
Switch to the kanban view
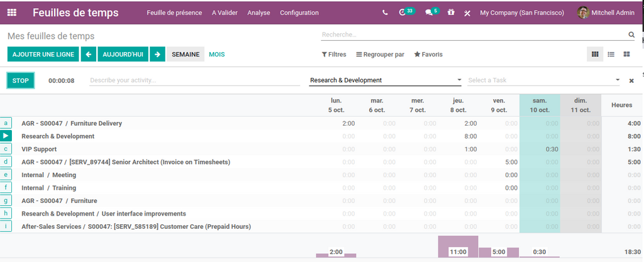[x=626, y=55]
